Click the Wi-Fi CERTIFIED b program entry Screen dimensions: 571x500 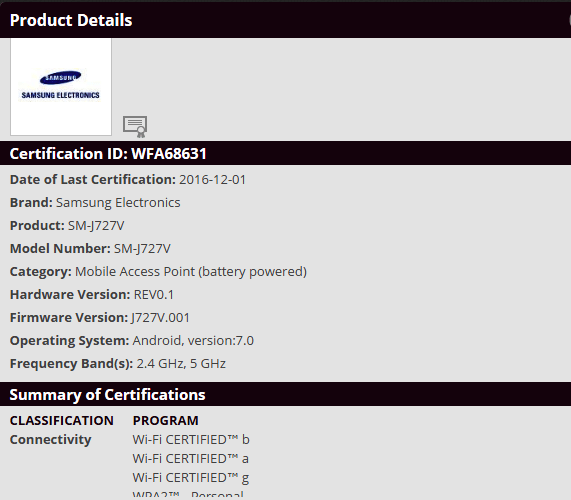[191, 440]
